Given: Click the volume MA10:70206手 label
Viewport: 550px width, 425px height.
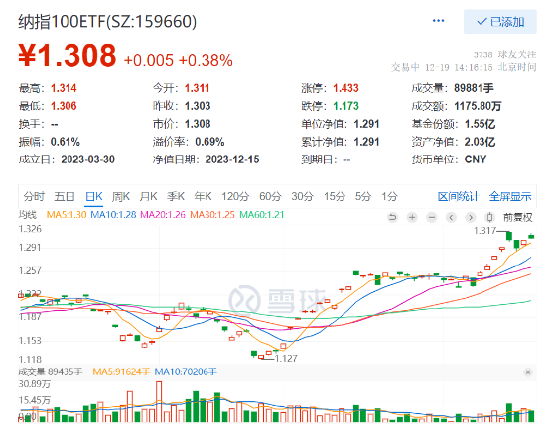Looking at the screenshot, I should (x=186, y=372).
